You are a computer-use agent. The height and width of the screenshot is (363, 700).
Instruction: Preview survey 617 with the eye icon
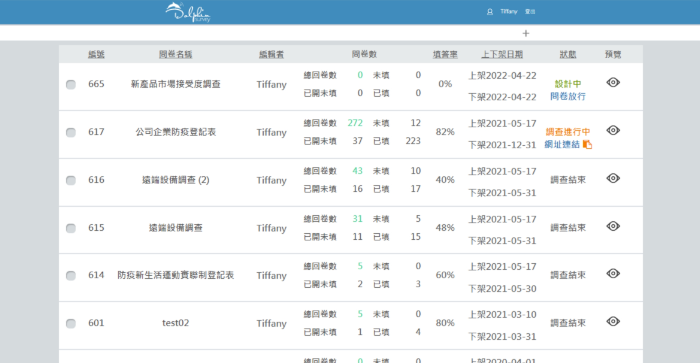[x=613, y=130]
